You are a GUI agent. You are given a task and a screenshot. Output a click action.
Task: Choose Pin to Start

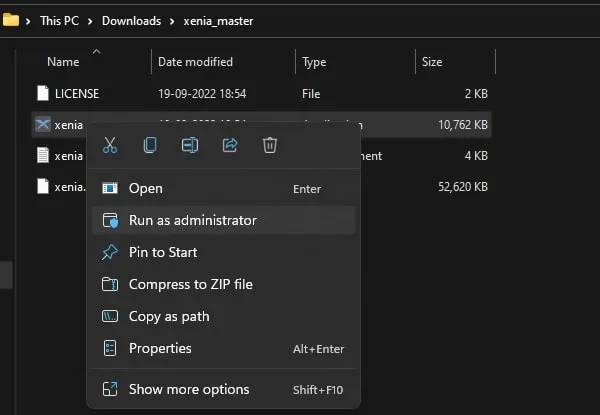coord(223,252)
